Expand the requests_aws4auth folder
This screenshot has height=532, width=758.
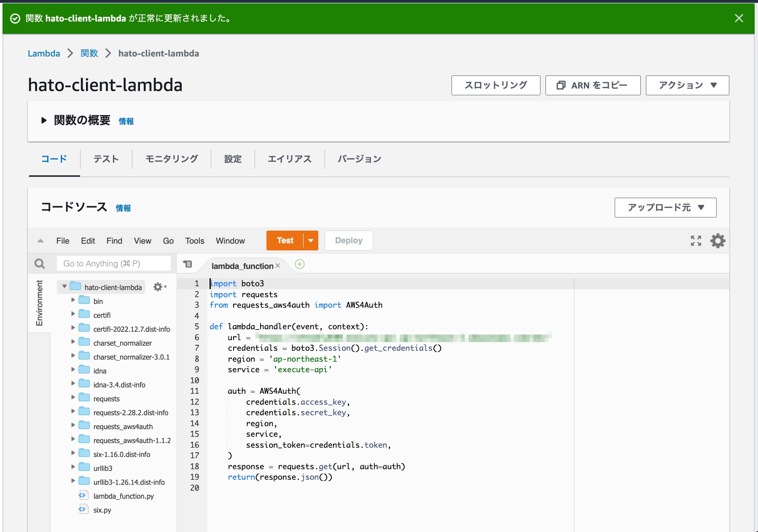tap(73, 426)
